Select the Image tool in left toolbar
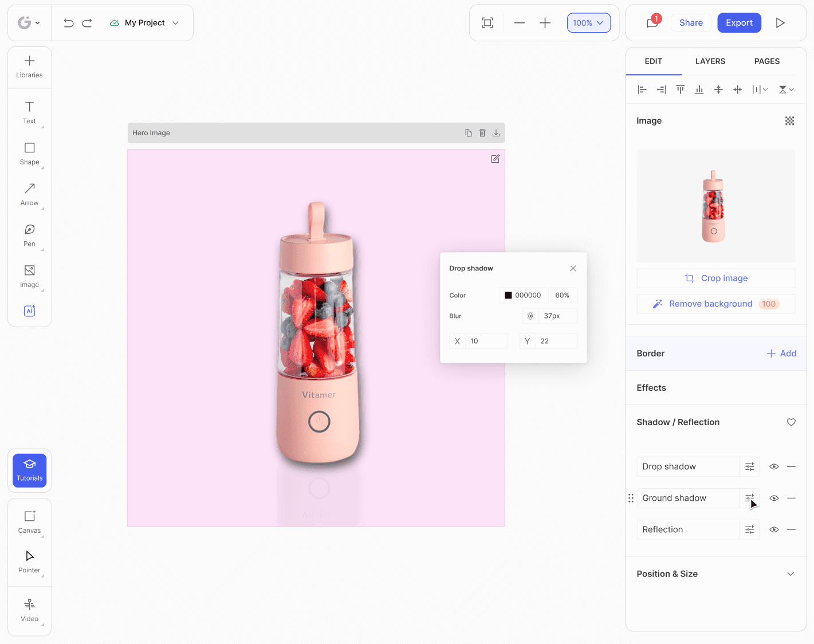This screenshot has height=644, width=814. pyautogui.click(x=29, y=276)
